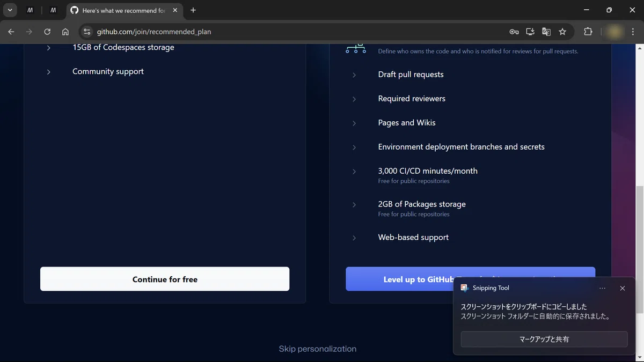Viewport: 644px width, 362px height.
Task: Open the tab search dropdown arrow
Action: click(x=10, y=10)
